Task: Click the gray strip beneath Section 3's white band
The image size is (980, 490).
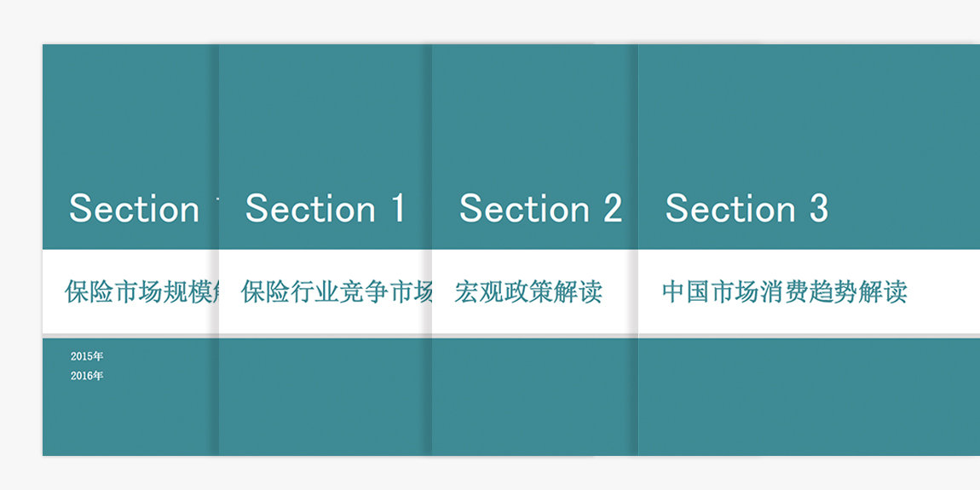Action: [809, 336]
